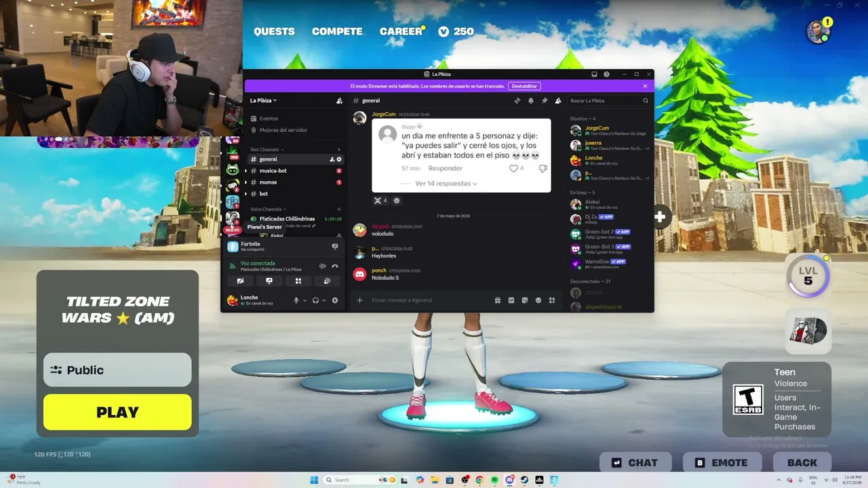Switch to the musica-bot channel

click(296, 171)
